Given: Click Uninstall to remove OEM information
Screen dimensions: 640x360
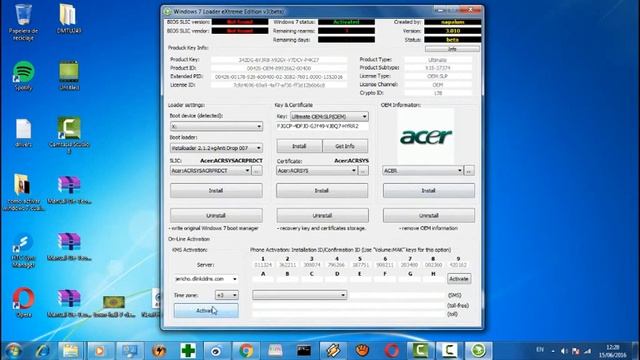Looking at the screenshot, I should point(429,216).
